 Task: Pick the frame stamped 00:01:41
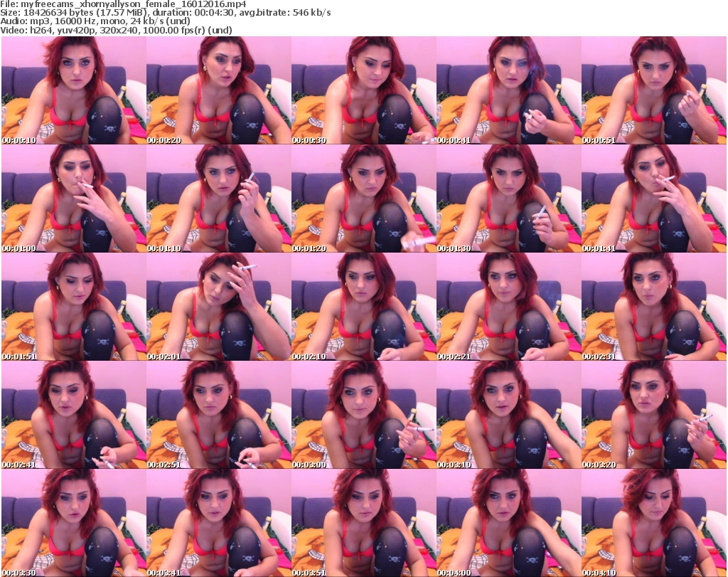(x=654, y=198)
